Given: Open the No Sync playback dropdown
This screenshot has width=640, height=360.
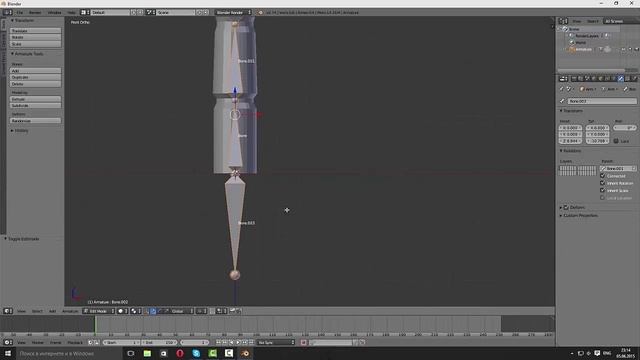Looking at the screenshot, I should tap(276, 342).
